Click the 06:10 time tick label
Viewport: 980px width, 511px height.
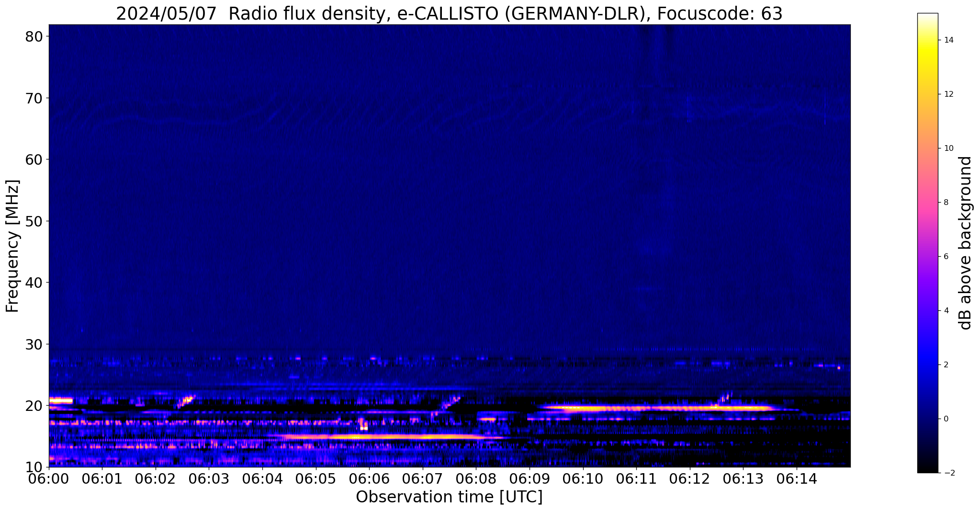(583, 479)
